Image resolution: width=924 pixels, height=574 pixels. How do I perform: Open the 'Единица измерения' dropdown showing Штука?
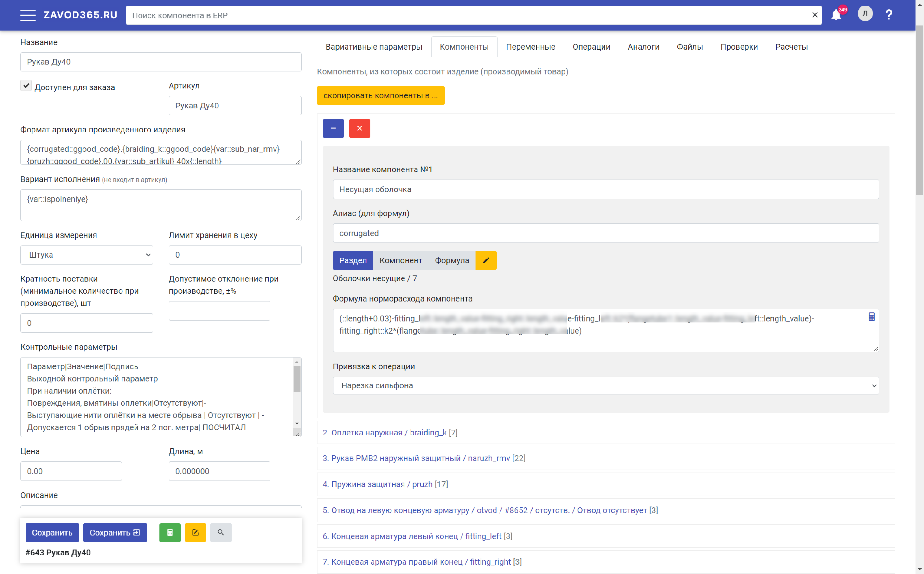(x=87, y=255)
